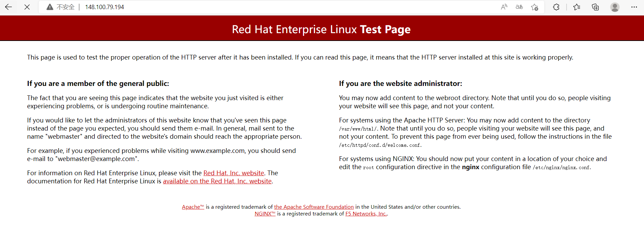
Task: Click the Red Hat Enterprise Linux Test Page heading
Action: (x=321, y=29)
